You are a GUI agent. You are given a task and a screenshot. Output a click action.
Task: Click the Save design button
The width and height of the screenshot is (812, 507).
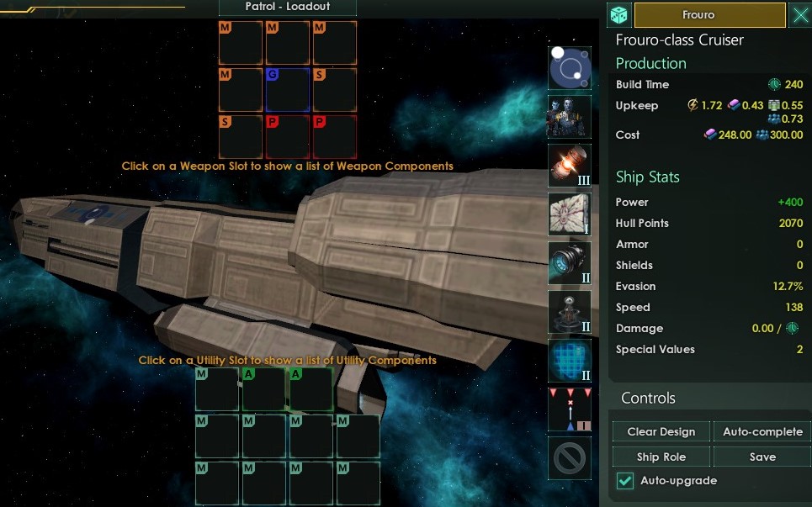click(x=763, y=457)
